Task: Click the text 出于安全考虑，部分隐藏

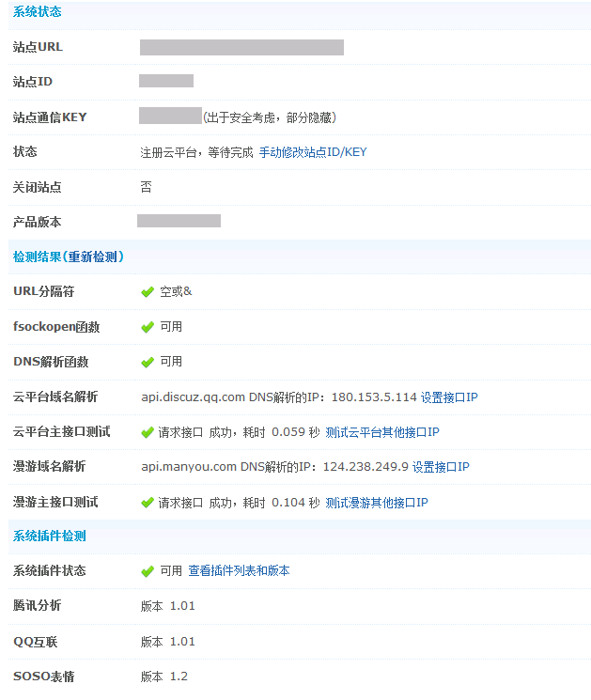Action: 270,117
